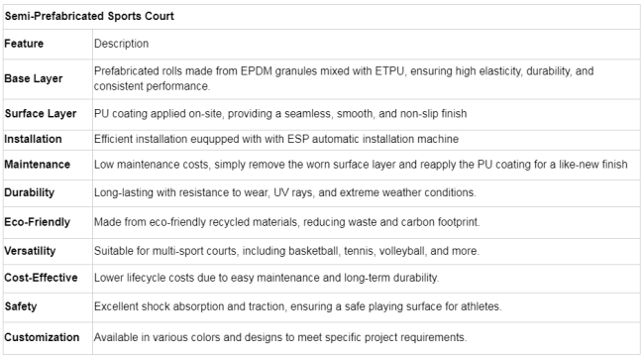Click the Low maintenance costs description
Image resolution: width=644 pixels, height=359 pixels.
tap(361, 165)
